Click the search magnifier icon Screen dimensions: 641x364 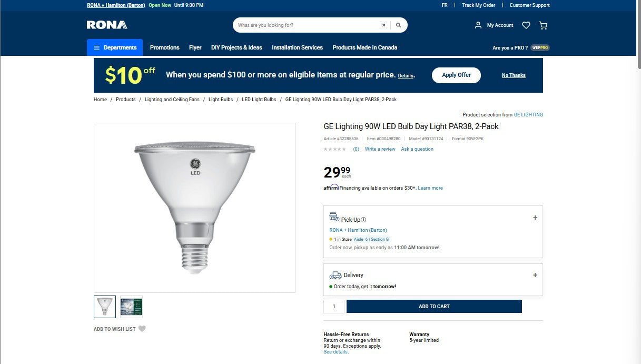click(398, 25)
